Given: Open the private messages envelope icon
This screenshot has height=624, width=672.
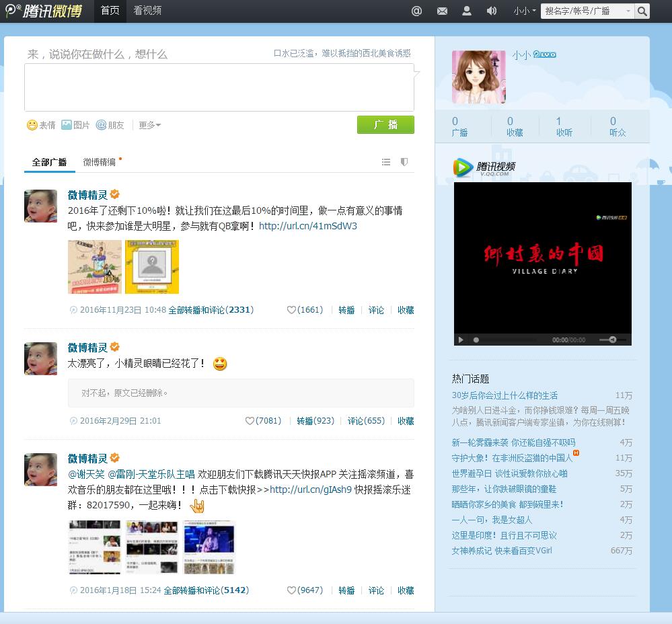Looking at the screenshot, I should click(442, 11).
